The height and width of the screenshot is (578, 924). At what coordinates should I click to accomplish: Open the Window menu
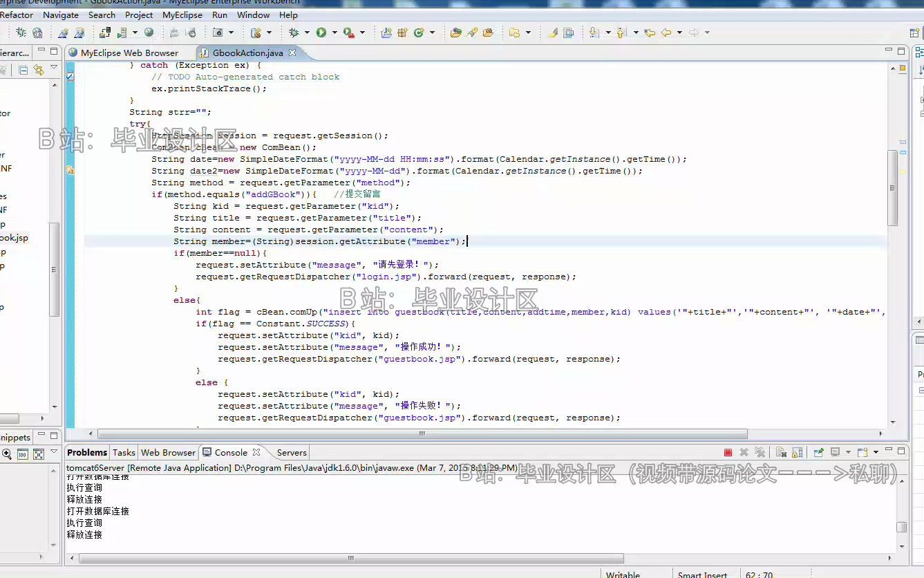tap(254, 15)
